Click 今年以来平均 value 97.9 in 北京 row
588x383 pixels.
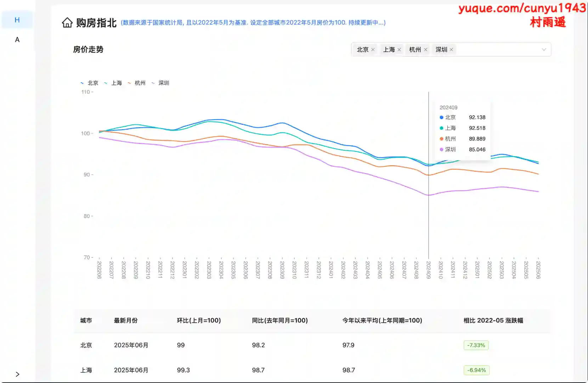pyautogui.click(x=348, y=345)
